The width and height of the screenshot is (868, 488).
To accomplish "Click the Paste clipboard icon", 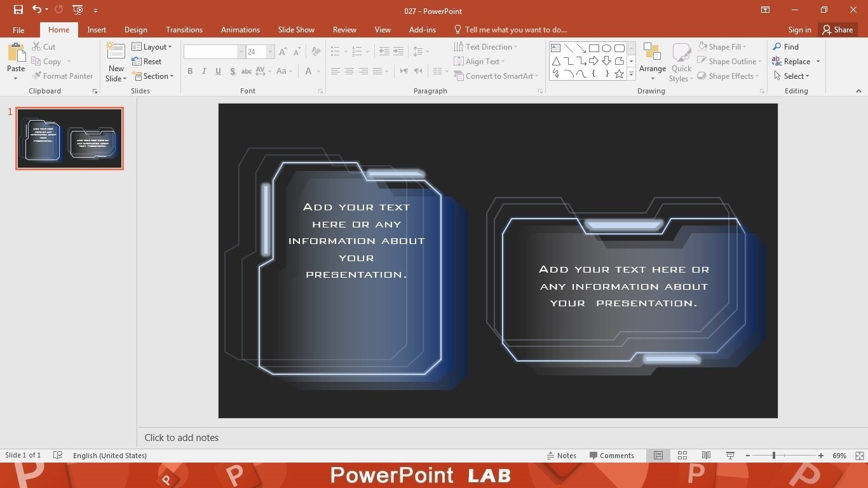I will (x=16, y=54).
